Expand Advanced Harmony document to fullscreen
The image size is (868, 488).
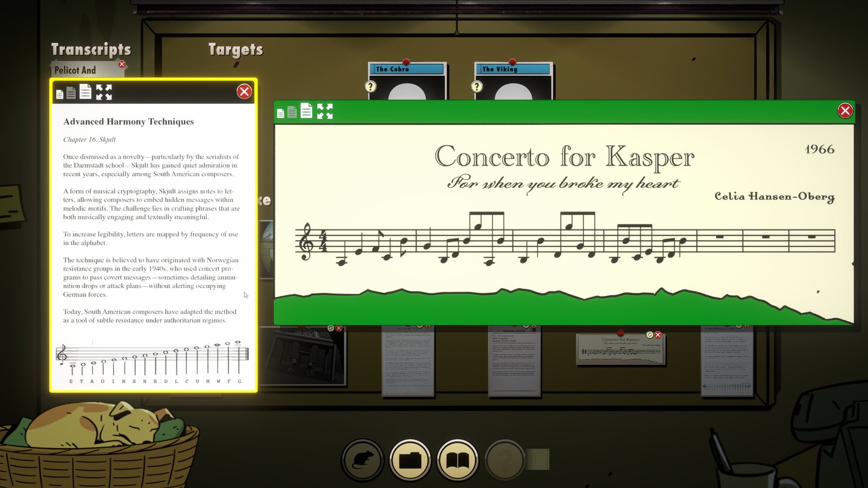(104, 92)
